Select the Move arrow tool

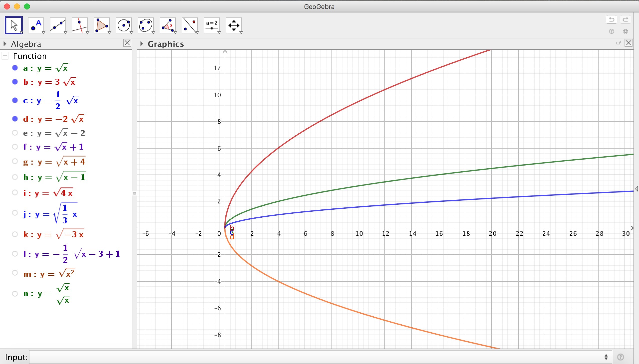pyautogui.click(x=13, y=25)
